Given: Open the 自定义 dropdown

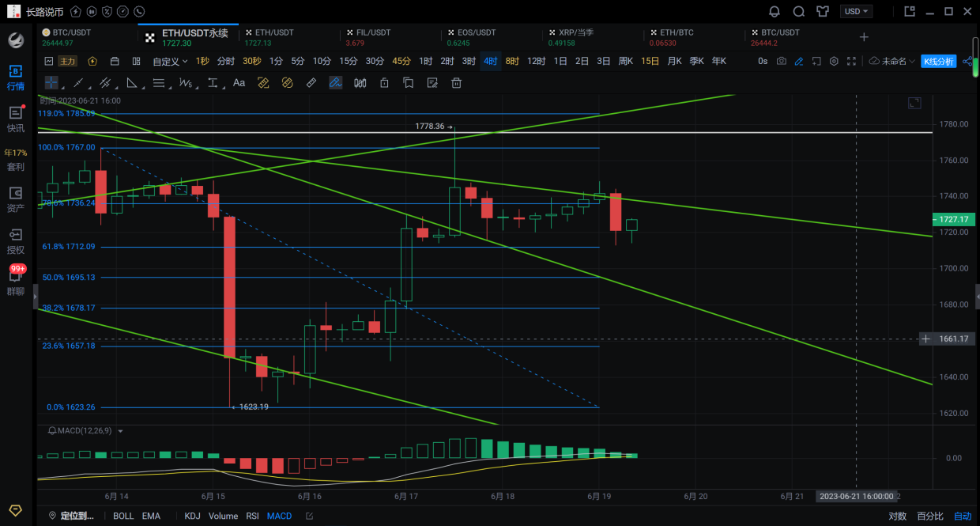Looking at the screenshot, I should (170, 61).
